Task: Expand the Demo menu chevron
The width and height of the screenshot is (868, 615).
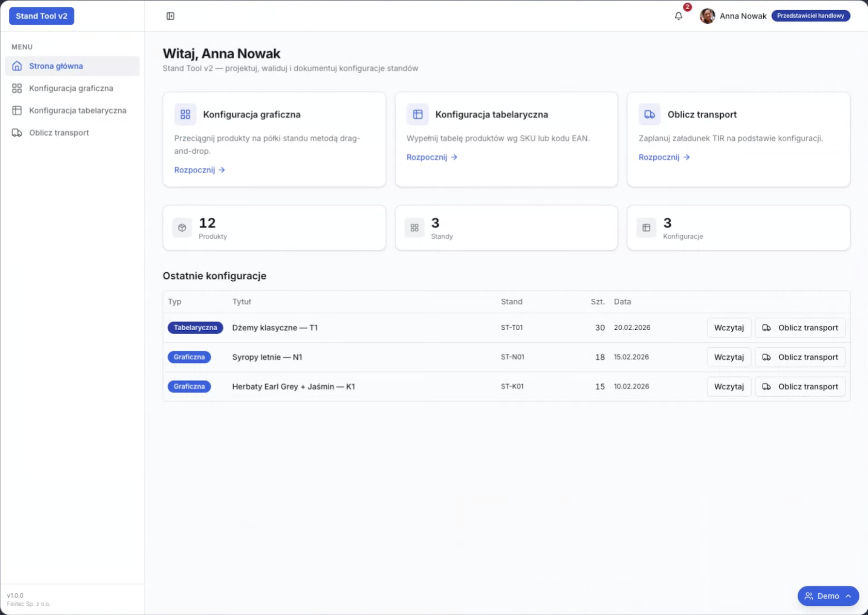Action: point(848,596)
